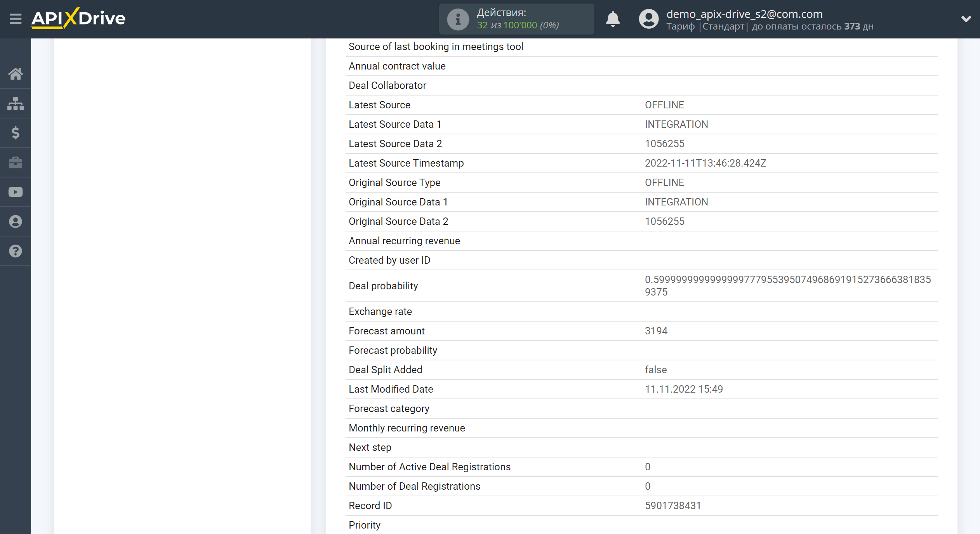This screenshot has height=534, width=980.
Task: Open the billing dollar icon
Action: pos(16,133)
